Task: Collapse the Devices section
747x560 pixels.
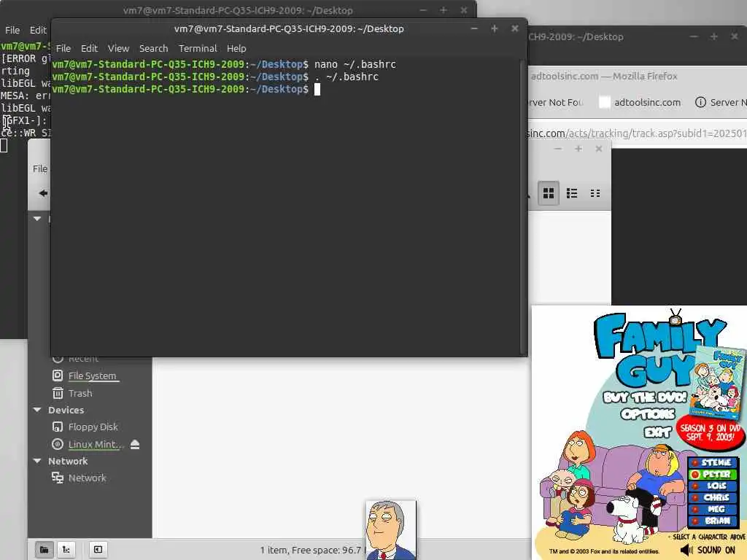Action: [37, 410]
